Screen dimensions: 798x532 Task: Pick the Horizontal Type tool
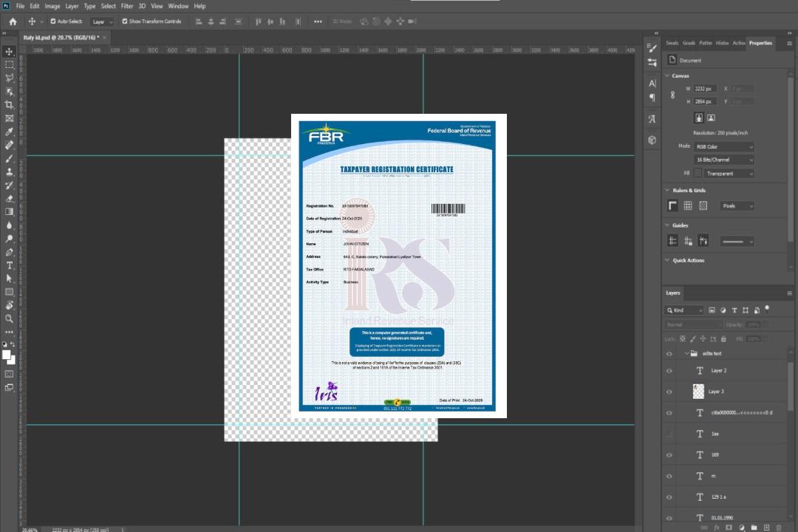point(10,265)
